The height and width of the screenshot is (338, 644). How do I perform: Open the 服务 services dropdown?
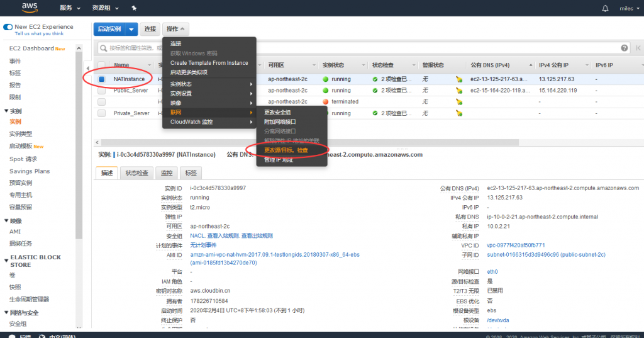point(70,8)
